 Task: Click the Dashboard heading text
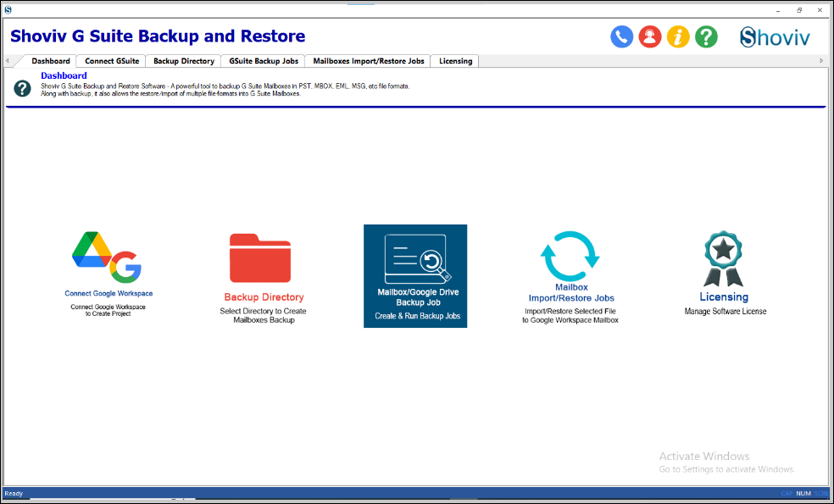click(x=64, y=75)
